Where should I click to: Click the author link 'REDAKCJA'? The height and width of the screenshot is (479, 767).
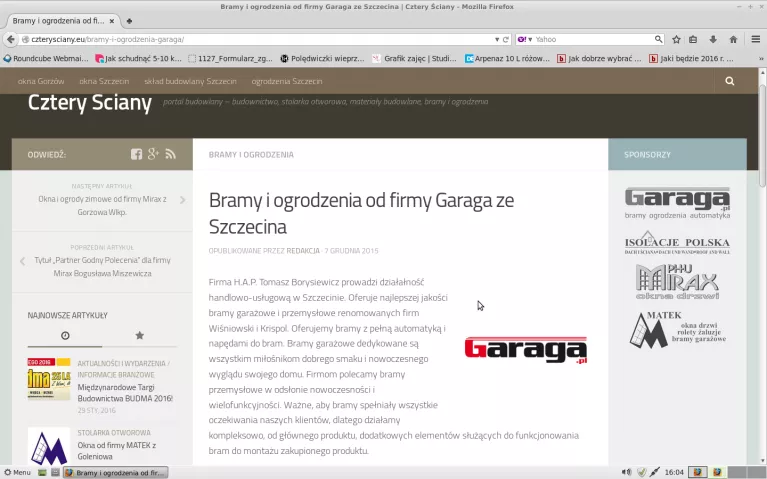click(303, 251)
